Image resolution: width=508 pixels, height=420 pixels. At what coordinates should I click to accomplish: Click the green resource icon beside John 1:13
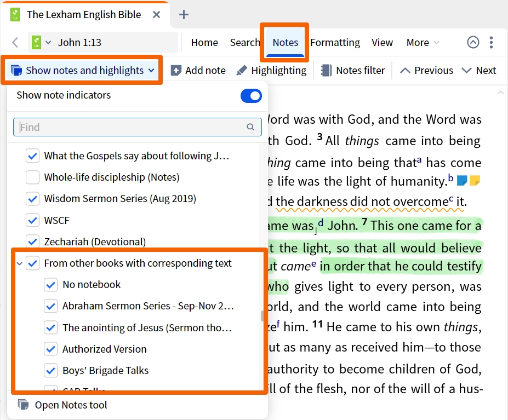pyautogui.click(x=36, y=42)
